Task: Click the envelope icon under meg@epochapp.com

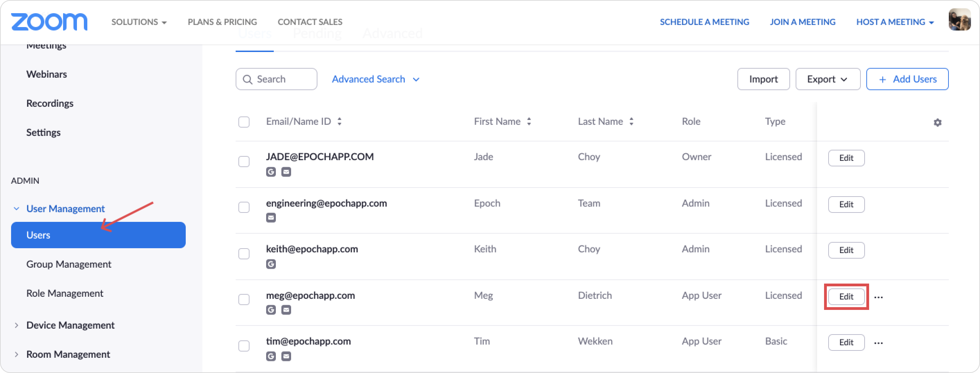Action: point(287,310)
